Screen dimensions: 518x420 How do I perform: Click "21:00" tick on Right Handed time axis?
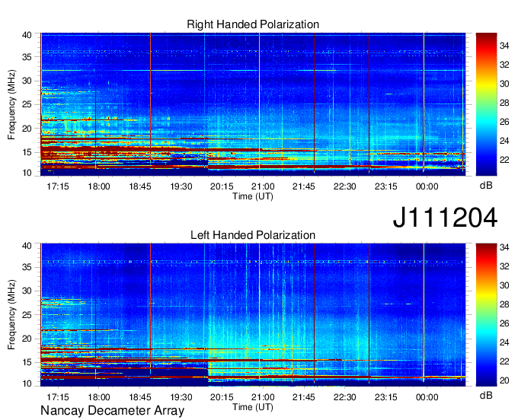263,186
